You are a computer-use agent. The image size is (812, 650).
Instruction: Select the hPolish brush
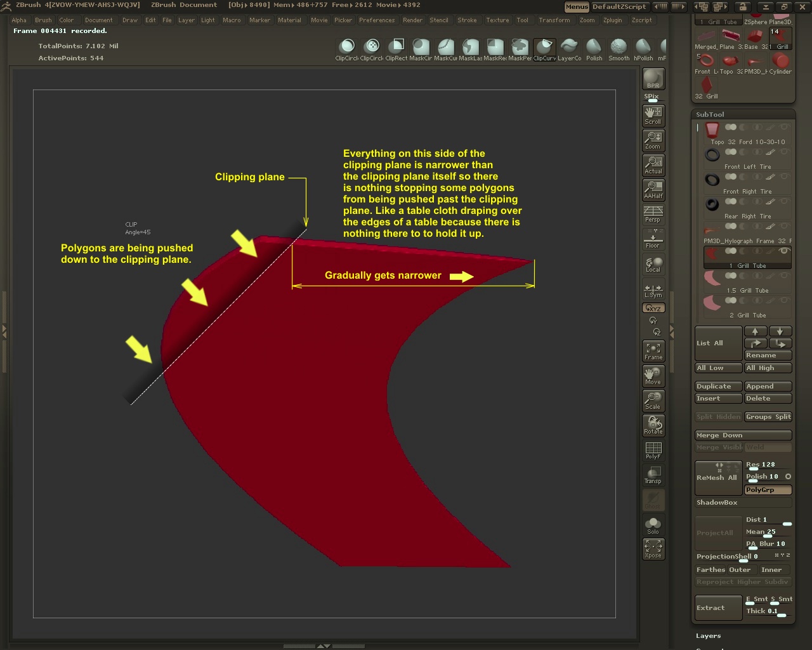coord(643,48)
